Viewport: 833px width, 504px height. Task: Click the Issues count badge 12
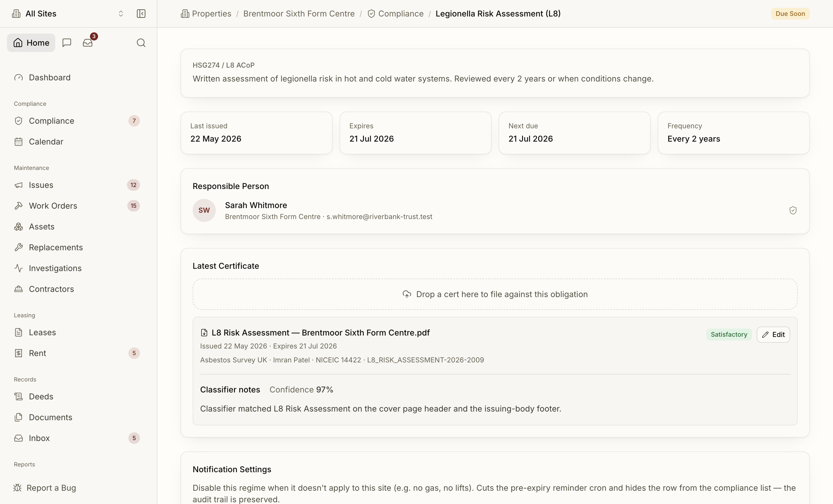point(134,185)
